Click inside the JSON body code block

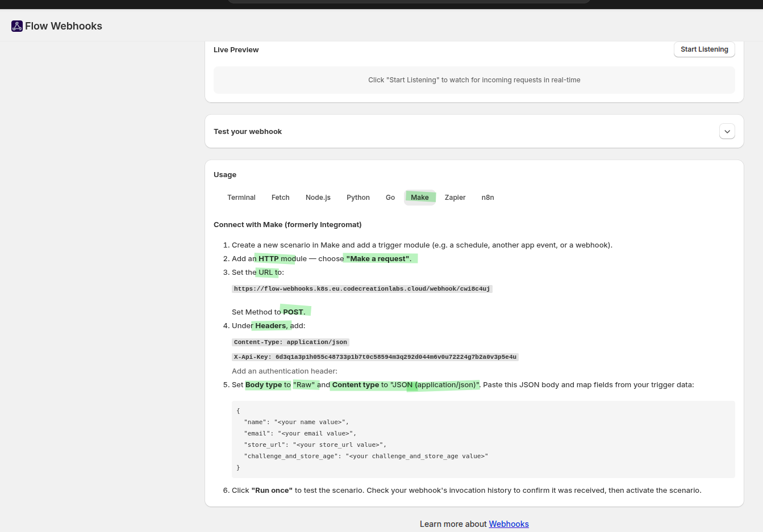(x=483, y=439)
